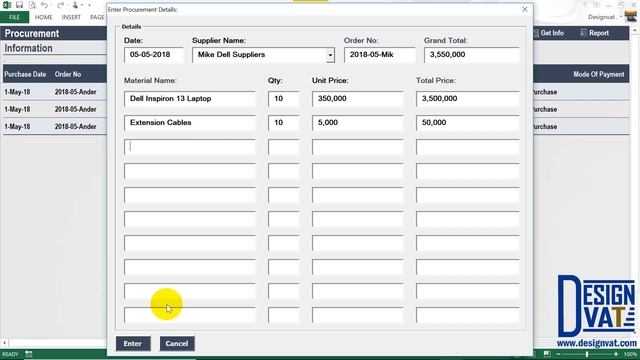Switch to the INSERT ribbon tab
640x360 pixels.
click(71, 17)
